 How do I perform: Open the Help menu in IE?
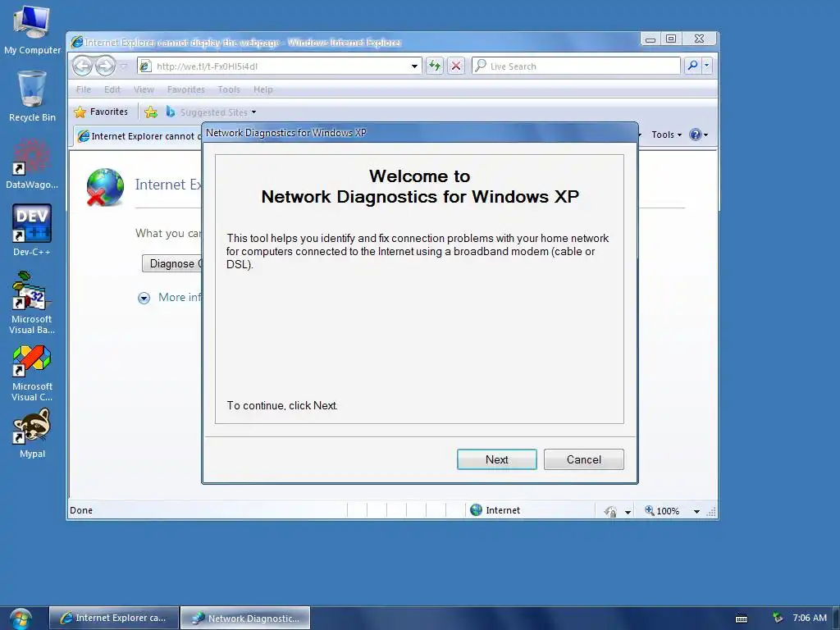pos(263,89)
